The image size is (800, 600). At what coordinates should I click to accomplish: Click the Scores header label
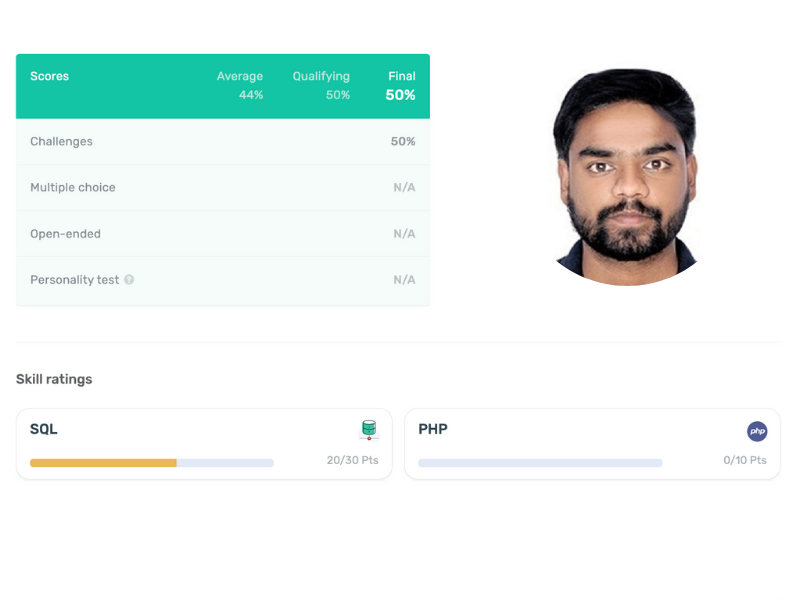tap(49, 76)
